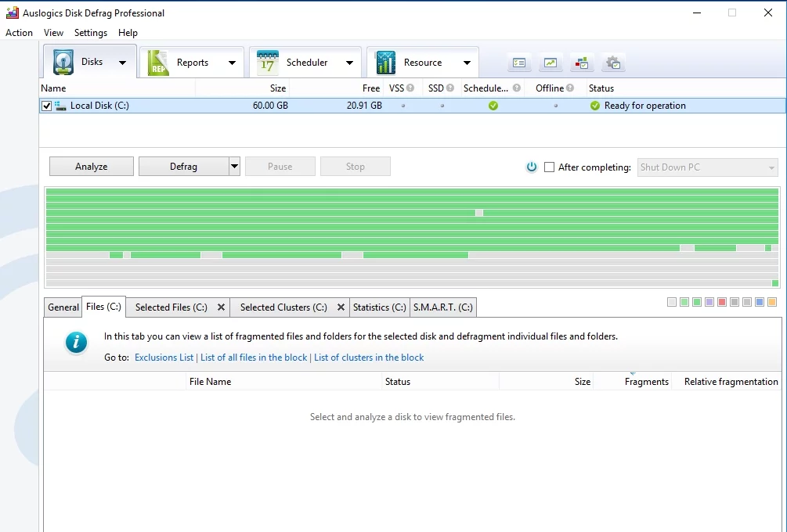Click the green chart graph toolbar icon
The width and height of the screenshot is (787, 532).
coord(551,63)
